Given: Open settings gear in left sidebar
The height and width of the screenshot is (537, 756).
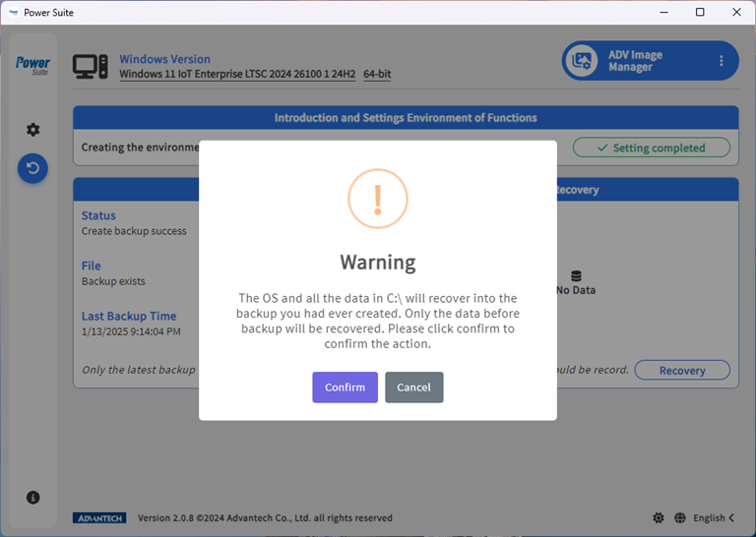Looking at the screenshot, I should coord(32,130).
